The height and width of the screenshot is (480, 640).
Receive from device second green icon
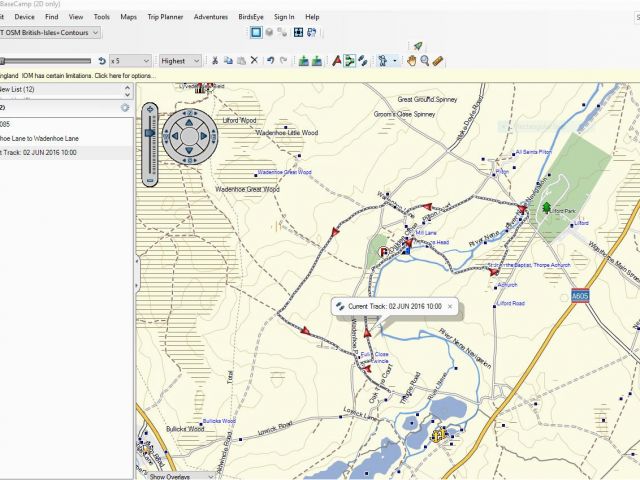317,61
